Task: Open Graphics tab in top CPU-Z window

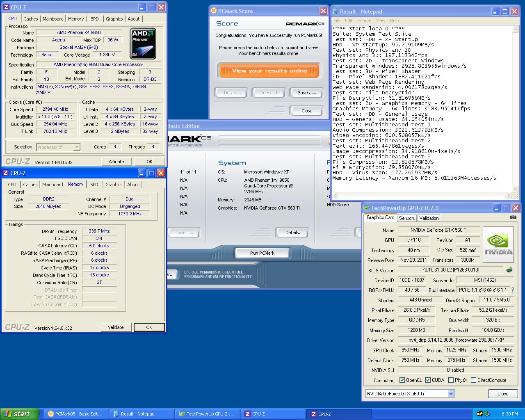Action: [114, 19]
